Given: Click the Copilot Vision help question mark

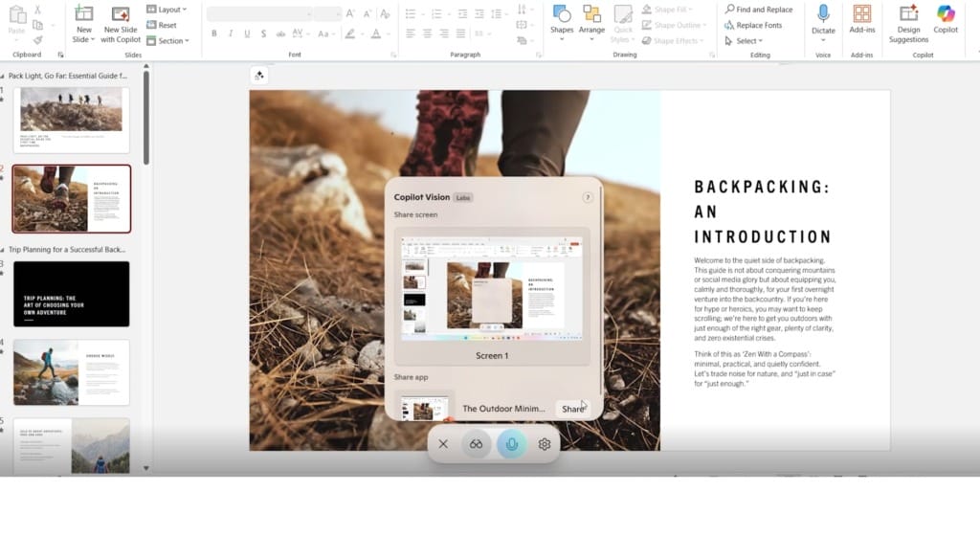Looking at the screenshot, I should coord(588,197).
